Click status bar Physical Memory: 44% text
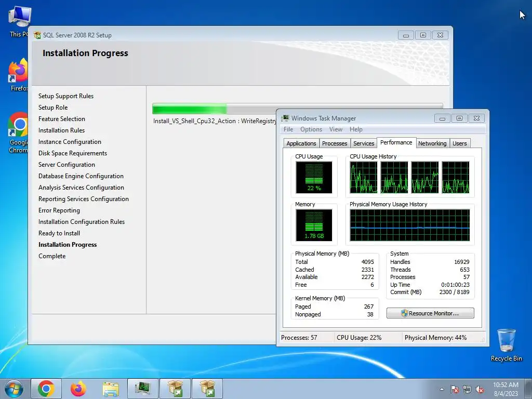 436,338
